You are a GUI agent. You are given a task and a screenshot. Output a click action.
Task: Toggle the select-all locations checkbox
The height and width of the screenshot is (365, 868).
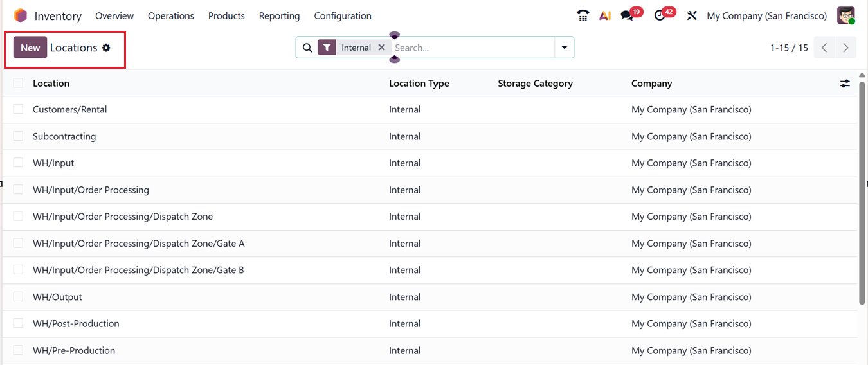point(18,83)
